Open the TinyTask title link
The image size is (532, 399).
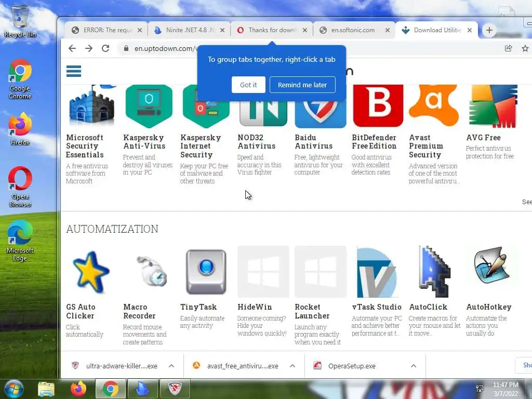coord(198,307)
